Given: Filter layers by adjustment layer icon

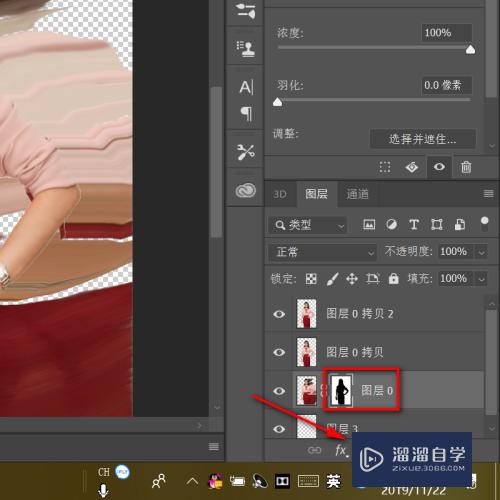Looking at the screenshot, I should [x=391, y=224].
